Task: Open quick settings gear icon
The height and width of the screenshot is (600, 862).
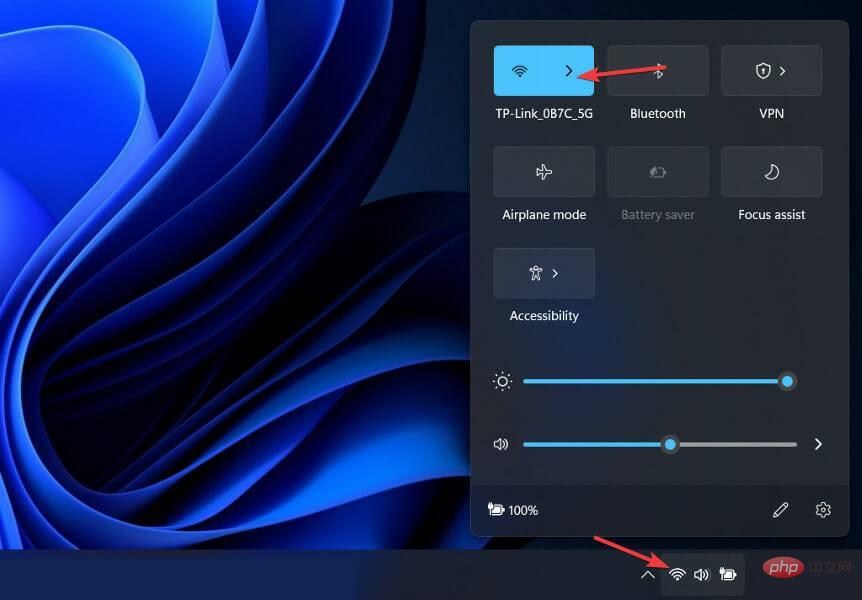Action: 823,510
